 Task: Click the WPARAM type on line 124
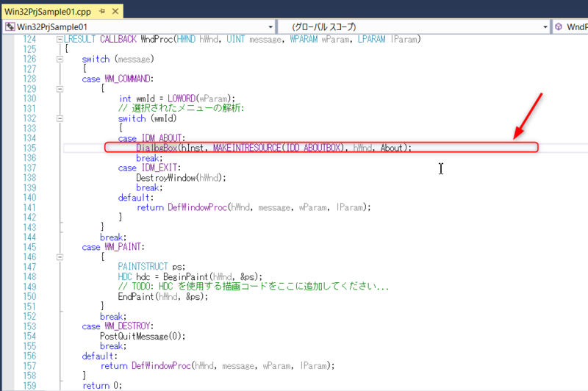(x=304, y=39)
